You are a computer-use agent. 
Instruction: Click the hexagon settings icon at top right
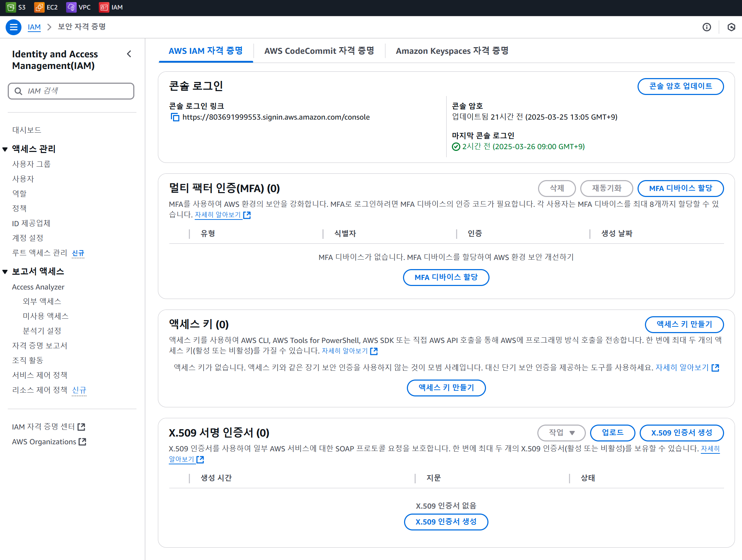coord(731,27)
